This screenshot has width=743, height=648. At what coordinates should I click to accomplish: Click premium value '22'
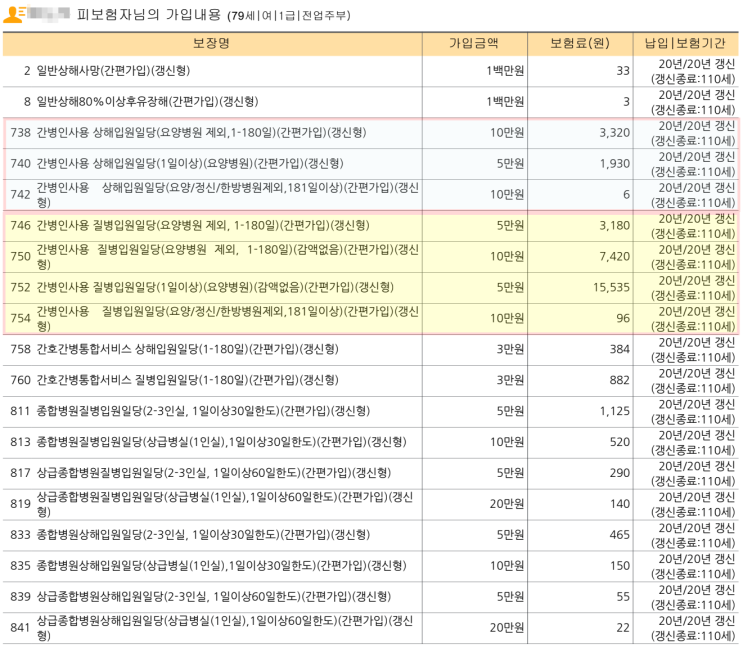point(623,628)
